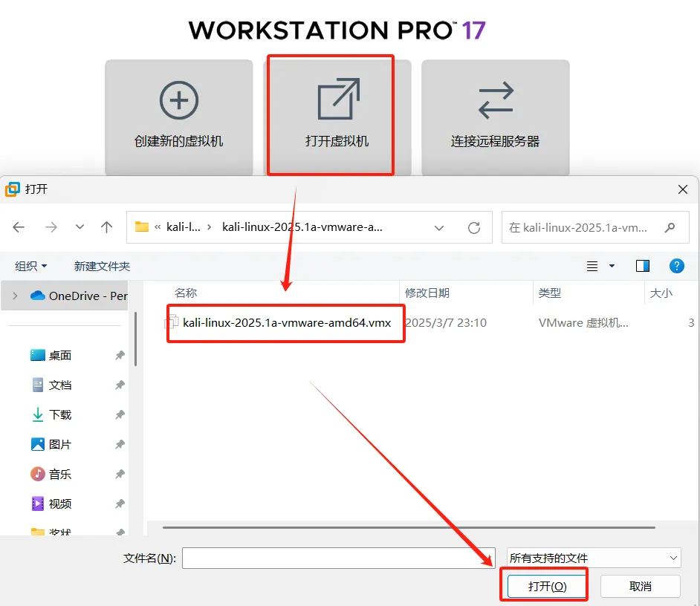700x606 pixels.
Task: Change view with the list view icon
Action: tap(592, 267)
